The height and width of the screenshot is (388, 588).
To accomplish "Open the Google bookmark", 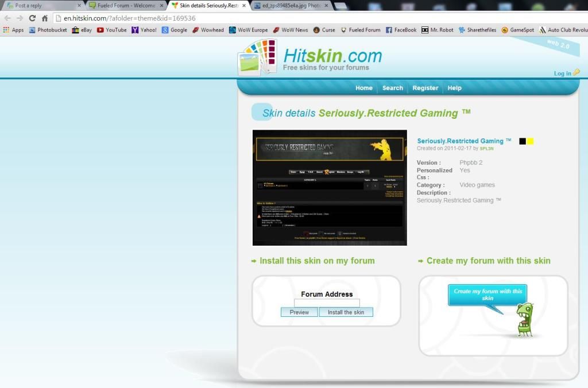I will point(175,30).
